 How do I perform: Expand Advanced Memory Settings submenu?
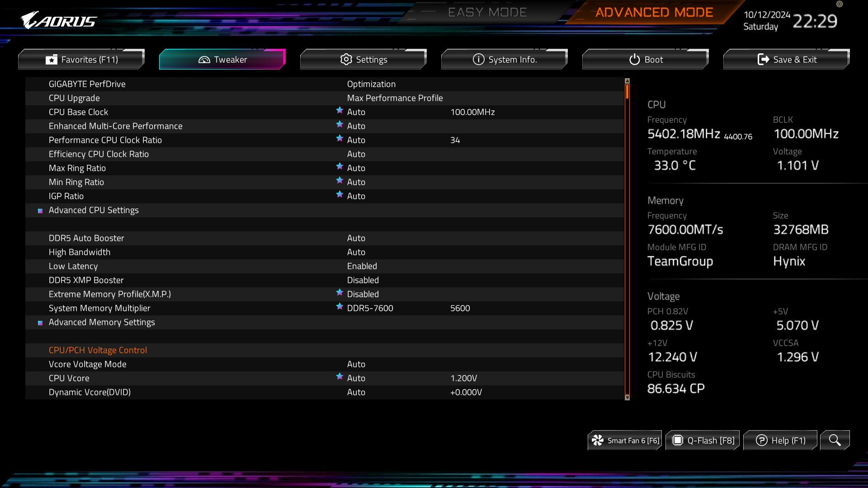coord(102,322)
